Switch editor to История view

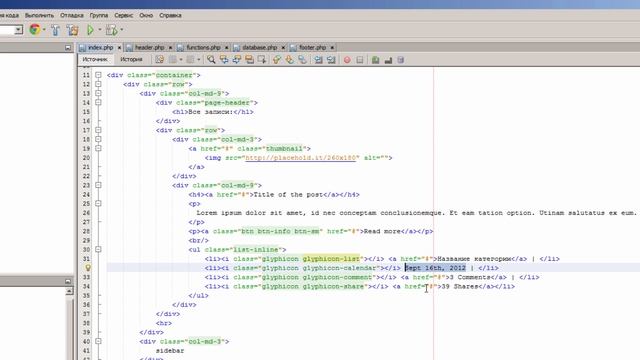tap(131, 60)
